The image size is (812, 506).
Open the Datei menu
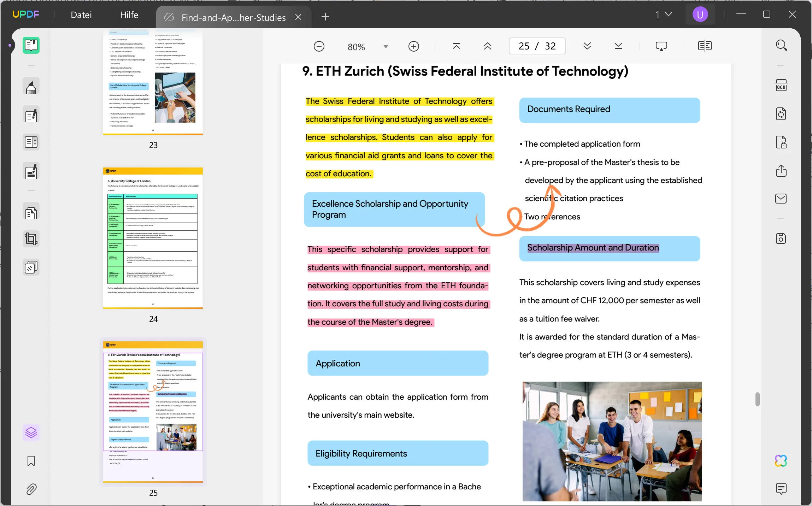click(81, 15)
